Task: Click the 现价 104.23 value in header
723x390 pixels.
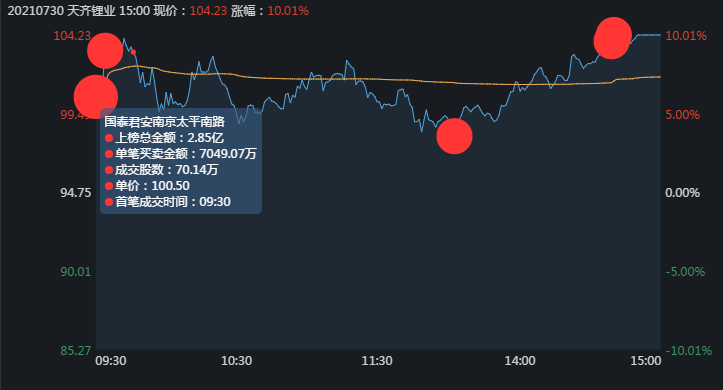Action: coord(208,11)
